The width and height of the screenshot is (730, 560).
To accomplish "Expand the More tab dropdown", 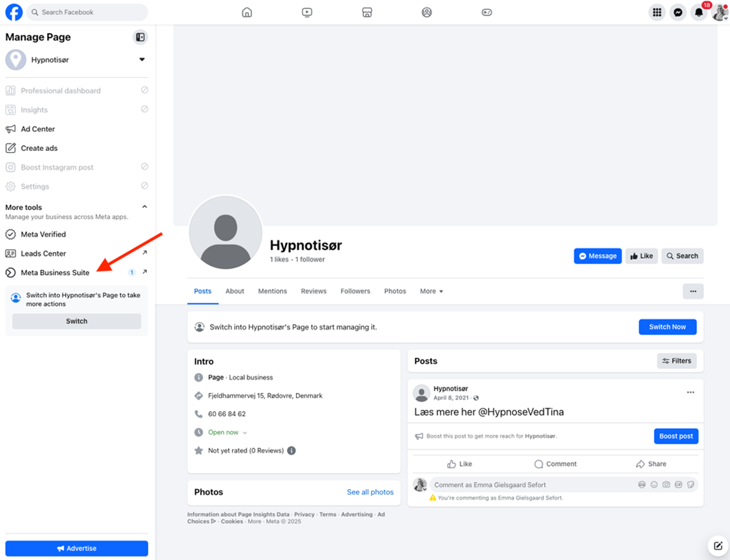I will 432,291.
